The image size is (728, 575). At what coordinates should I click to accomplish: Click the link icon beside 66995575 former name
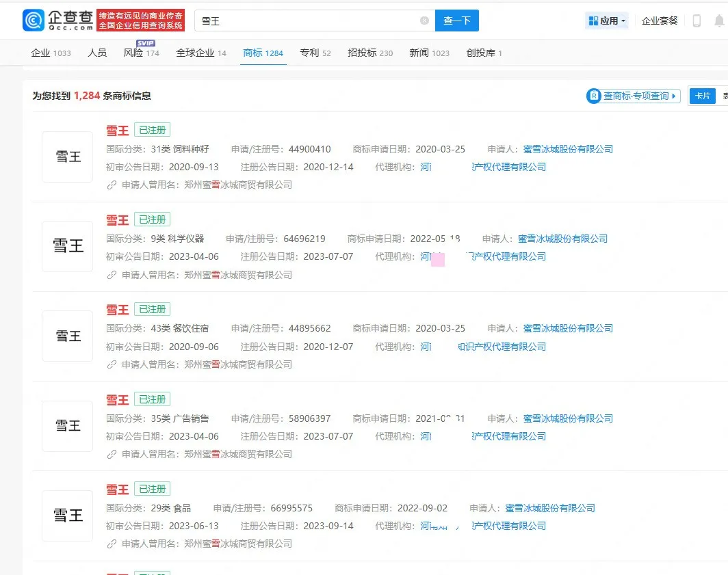click(112, 544)
